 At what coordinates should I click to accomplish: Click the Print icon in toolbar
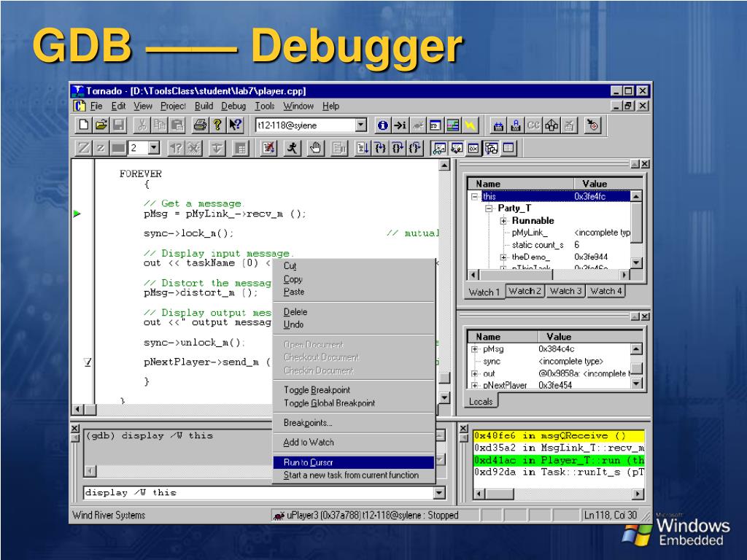pyautogui.click(x=199, y=125)
